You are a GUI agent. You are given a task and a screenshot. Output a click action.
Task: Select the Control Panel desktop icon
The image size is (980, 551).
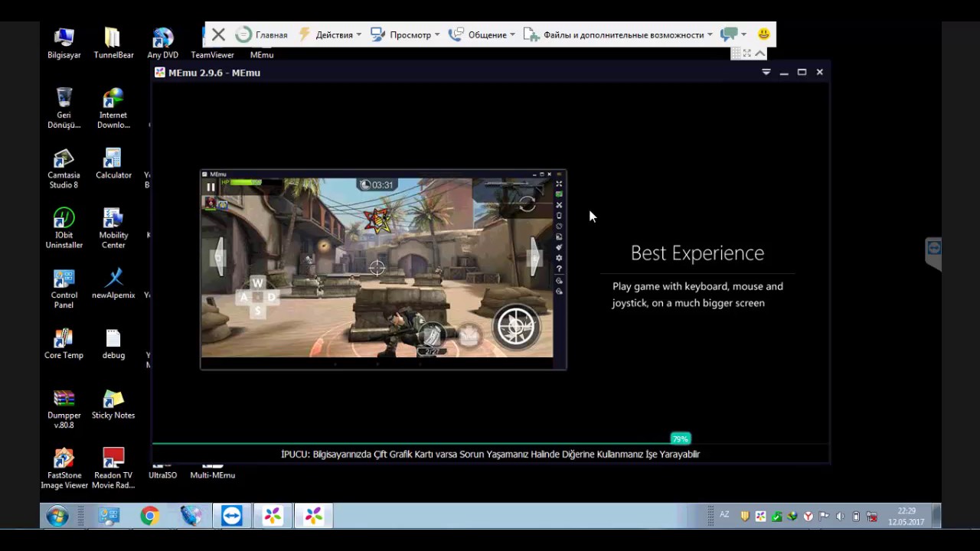pos(64,289)
